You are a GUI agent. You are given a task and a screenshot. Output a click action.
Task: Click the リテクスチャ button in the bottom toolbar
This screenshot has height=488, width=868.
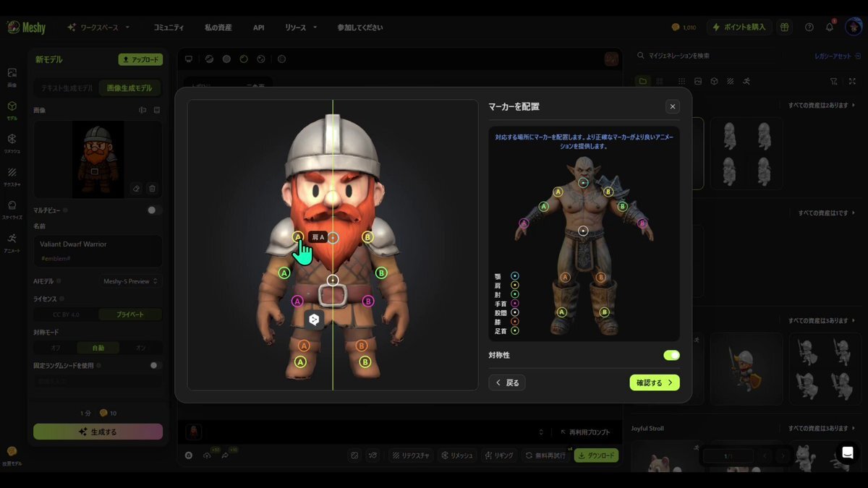[409, 455]
